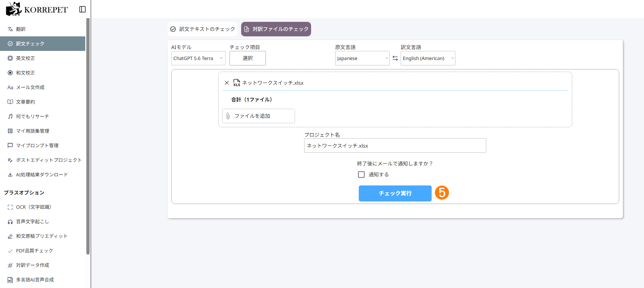Click the ポストエディットプロジェクト edit icon
The image size is (644, 288).
pyautogui.click(x=10, y=160)
